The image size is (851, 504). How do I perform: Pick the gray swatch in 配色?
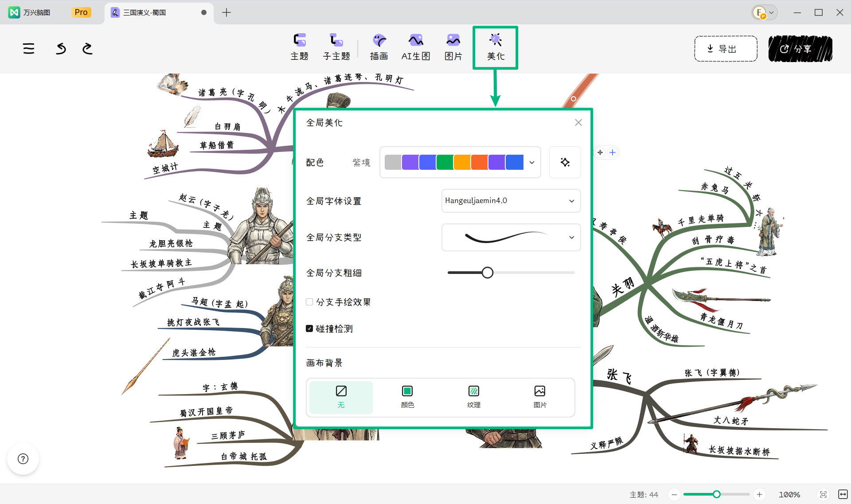[393, 162]
